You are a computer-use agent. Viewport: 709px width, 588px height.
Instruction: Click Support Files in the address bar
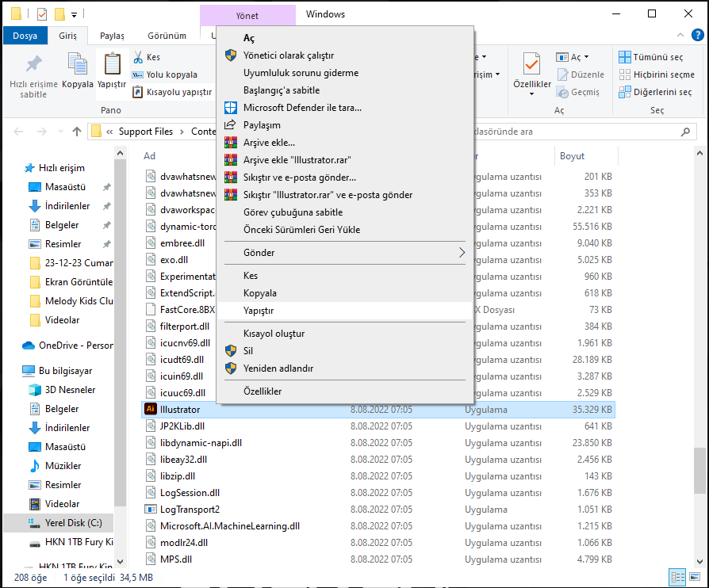click(146, 132)
